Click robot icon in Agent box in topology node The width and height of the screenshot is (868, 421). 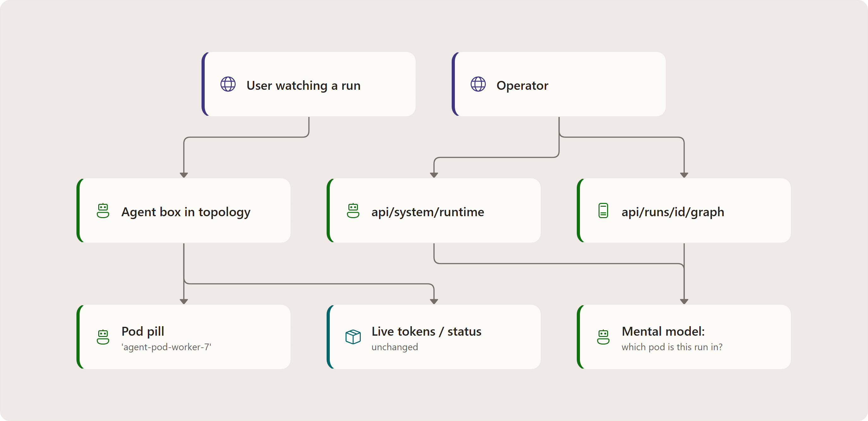pos(103,211)
